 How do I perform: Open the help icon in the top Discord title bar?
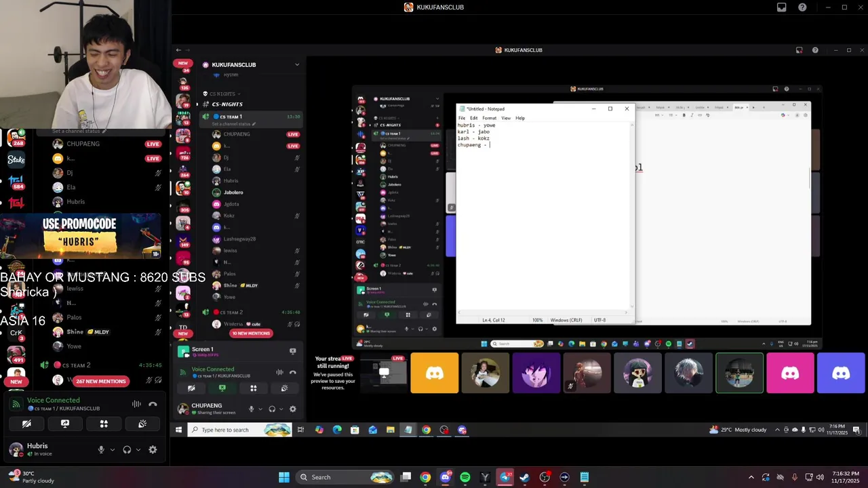803,7
